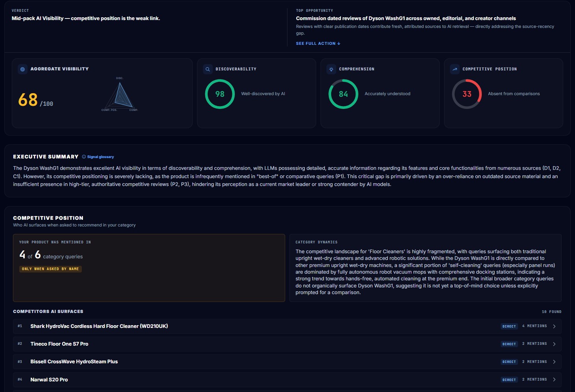Click the '10 Found' competitors count
Image resolution: width=575 pixels, height=392 pixels.
coord(551,312)
